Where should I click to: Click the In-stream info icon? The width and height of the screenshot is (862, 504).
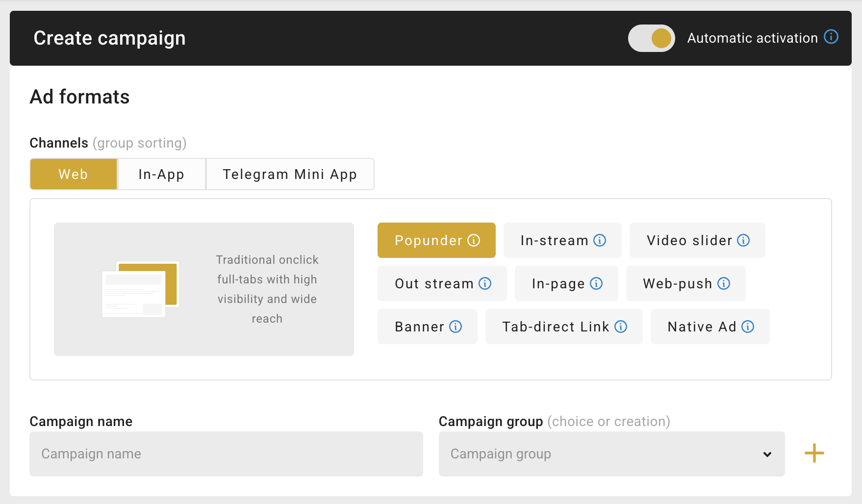click(600, 240)
